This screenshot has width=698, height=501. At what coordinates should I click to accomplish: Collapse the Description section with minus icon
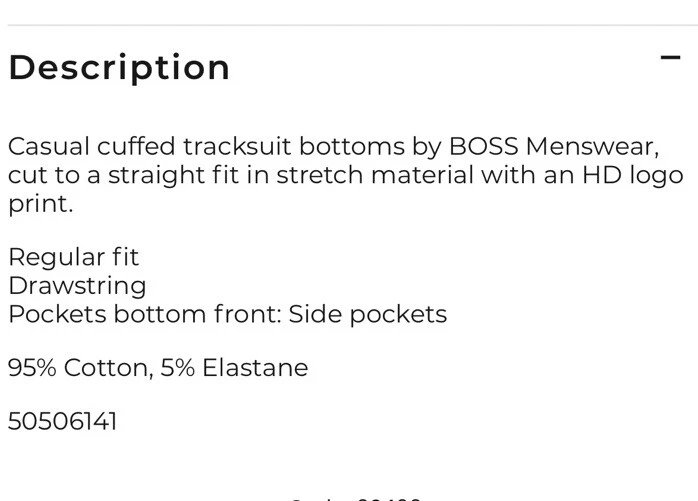click(x=670, y=57)
